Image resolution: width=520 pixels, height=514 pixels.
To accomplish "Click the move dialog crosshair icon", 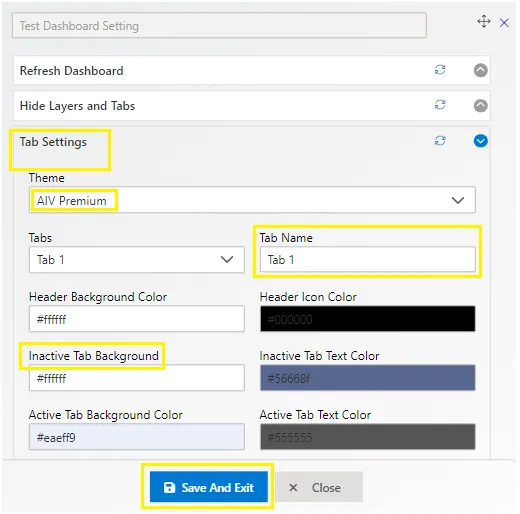I will click(484, 22).
